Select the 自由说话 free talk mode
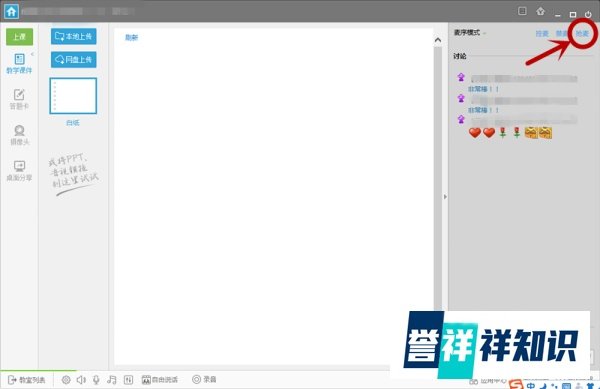Screen dimensions: 600x389 160,379
